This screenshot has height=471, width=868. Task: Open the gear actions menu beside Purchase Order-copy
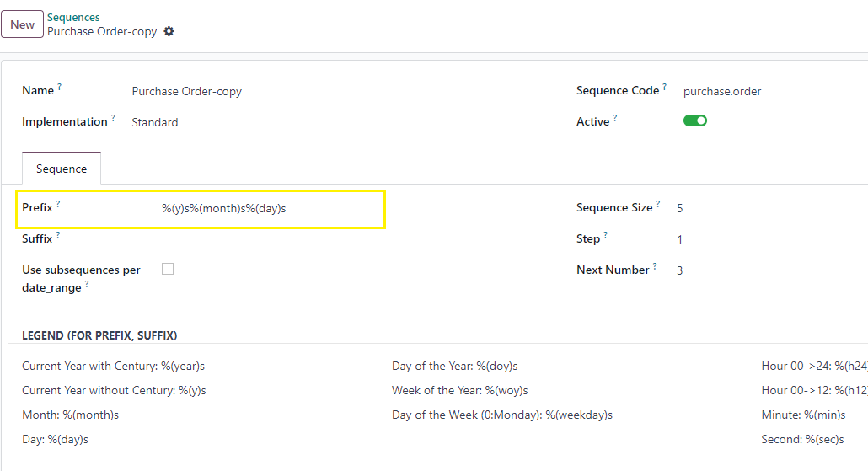point(169,31)
